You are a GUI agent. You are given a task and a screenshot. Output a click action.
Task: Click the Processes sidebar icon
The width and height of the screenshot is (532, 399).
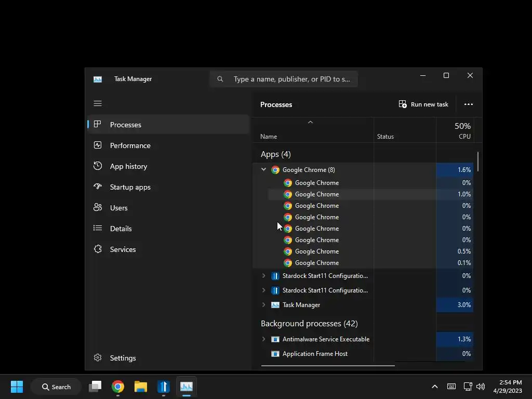coord(97,124)
